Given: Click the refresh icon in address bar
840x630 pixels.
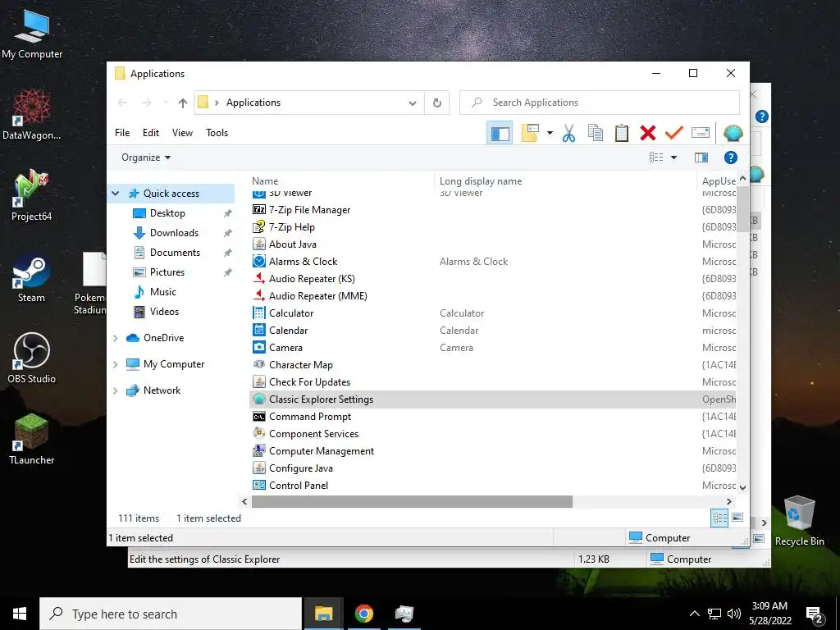Looking at the screenshot, I should click(436, 103).
